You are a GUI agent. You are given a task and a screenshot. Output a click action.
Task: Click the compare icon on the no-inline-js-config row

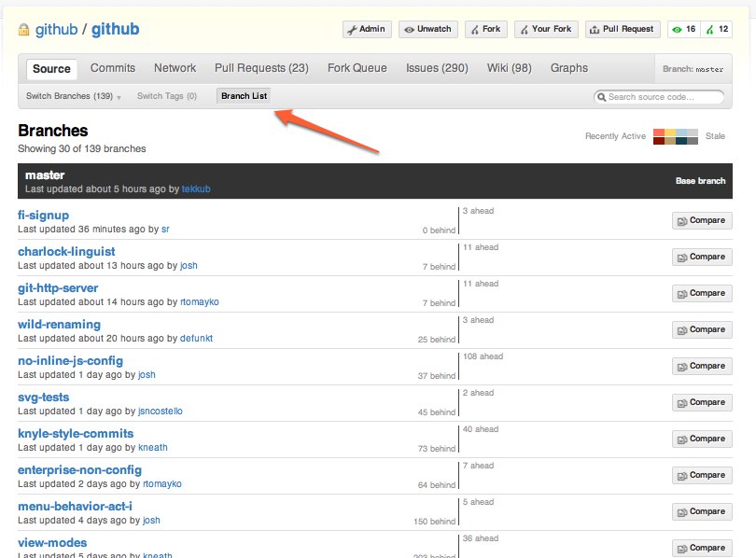[682, 367]
